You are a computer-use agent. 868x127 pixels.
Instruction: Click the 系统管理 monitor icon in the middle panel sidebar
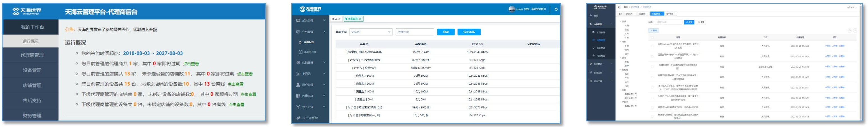pyautogui.click(x=298, y=21)
